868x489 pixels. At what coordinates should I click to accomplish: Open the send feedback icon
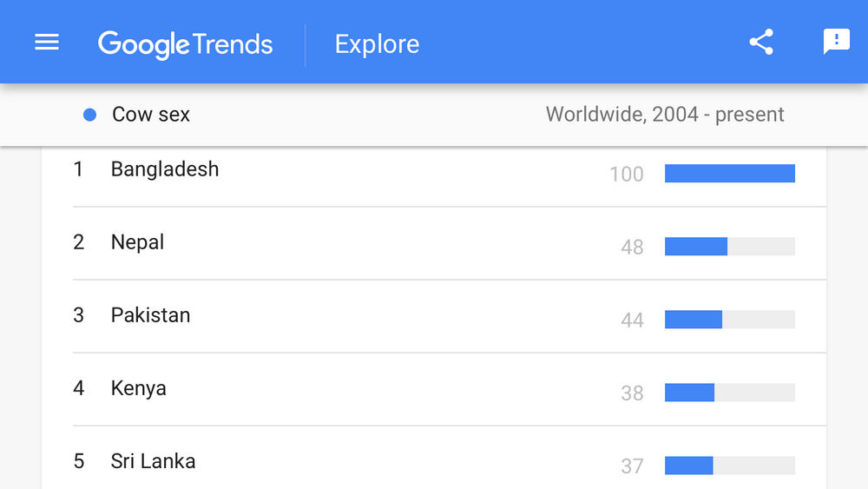click(x=837, y=42)
